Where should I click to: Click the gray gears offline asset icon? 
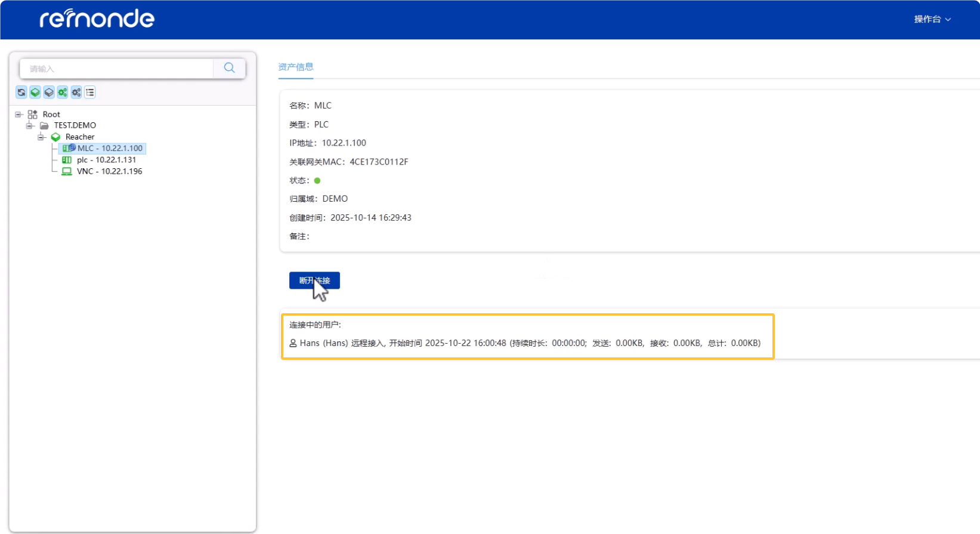76,92
